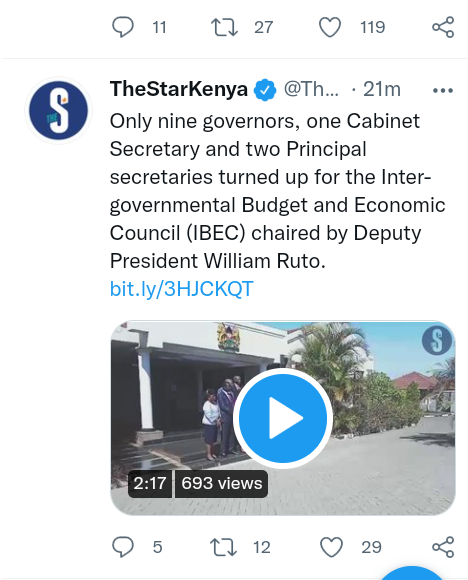Like the tweet with 29 likes
468x580 pixels.
point(331,547)
